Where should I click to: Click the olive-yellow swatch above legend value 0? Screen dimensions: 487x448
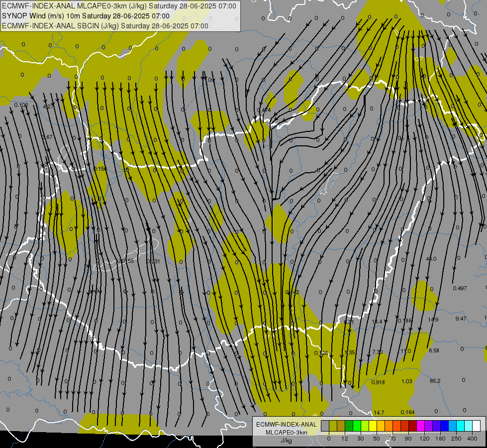click(333, 426)
